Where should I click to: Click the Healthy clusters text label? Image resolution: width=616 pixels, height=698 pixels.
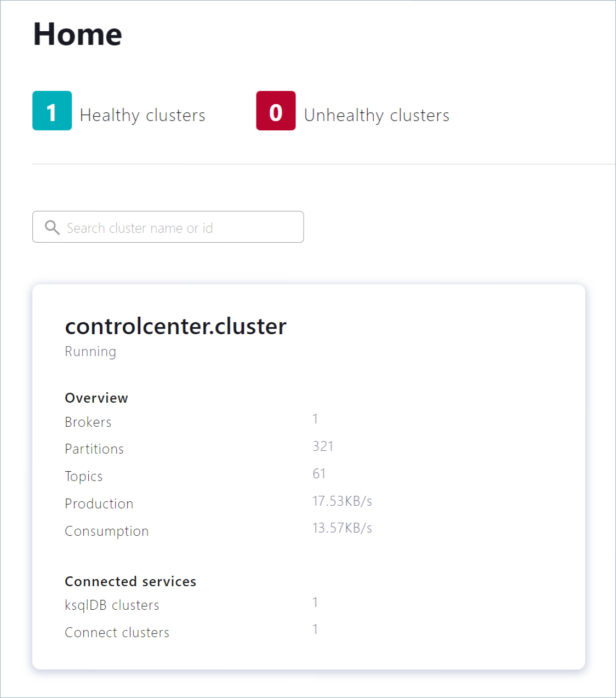tap(143, 115)
